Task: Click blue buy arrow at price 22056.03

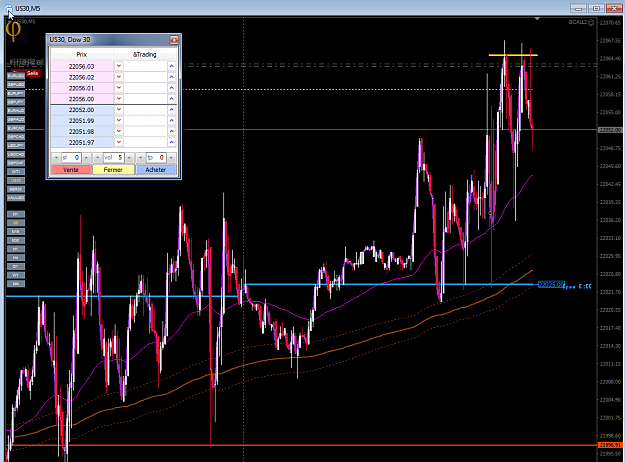Action: [171, 66]
